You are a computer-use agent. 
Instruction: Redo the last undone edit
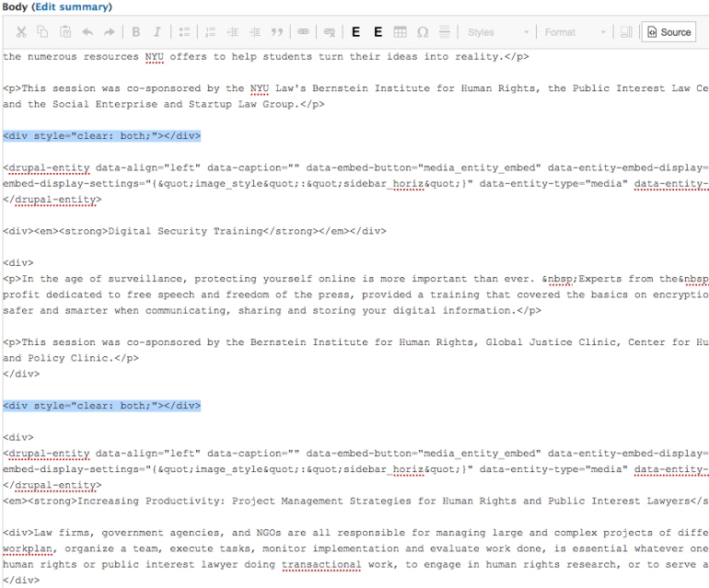(109, 32)
